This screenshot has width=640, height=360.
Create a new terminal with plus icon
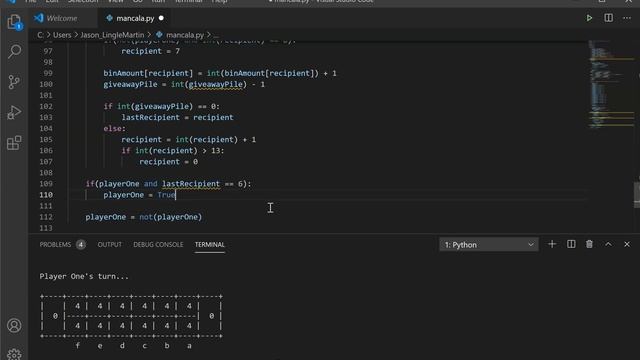tap(552, 244)
